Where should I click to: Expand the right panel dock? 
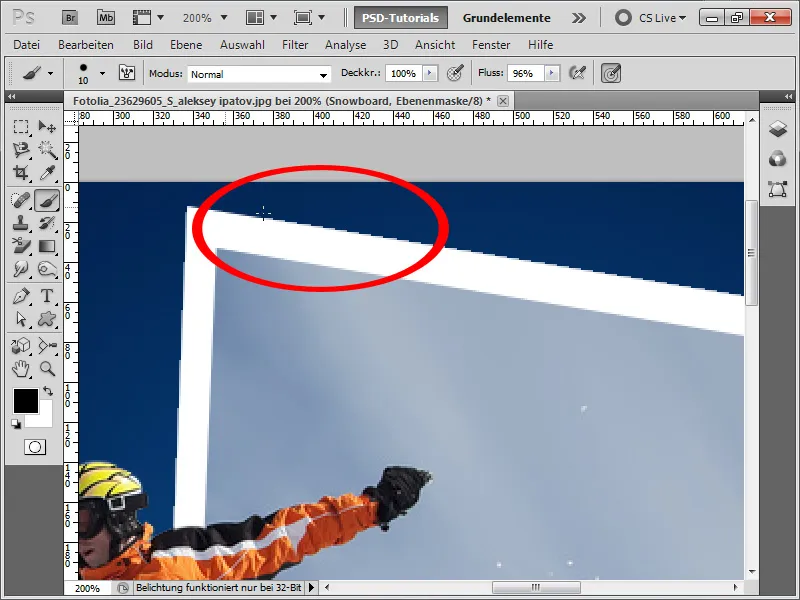(x=789, y=96)
